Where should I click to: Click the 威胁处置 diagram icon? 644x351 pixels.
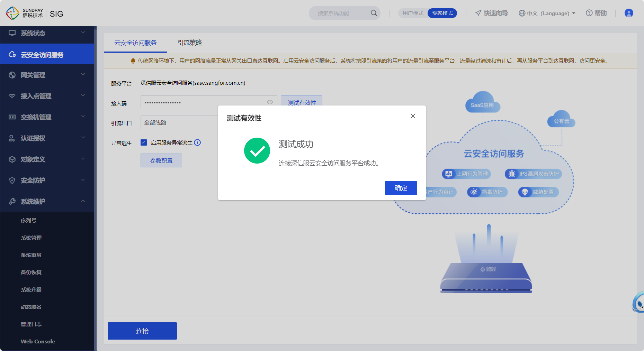[x=525, y=192]
